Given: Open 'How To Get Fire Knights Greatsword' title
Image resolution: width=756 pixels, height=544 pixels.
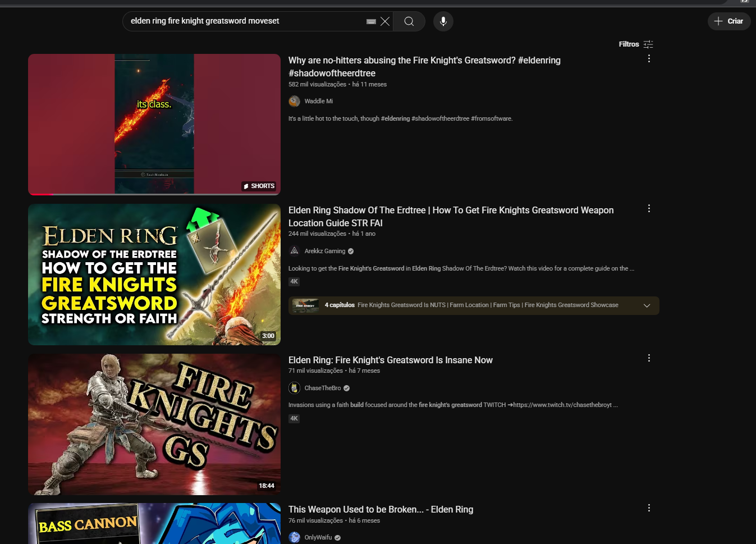Looking at the screenshot, I should coord(451,217).
